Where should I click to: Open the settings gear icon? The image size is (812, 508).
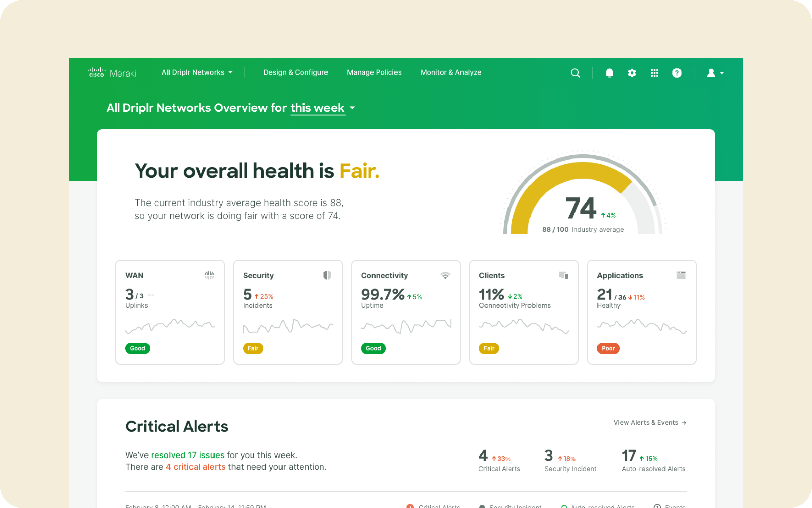click(632, 73)
